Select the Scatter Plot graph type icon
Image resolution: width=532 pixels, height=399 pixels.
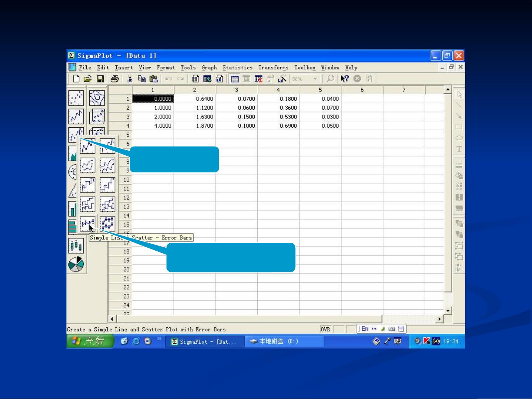(76, 97)
